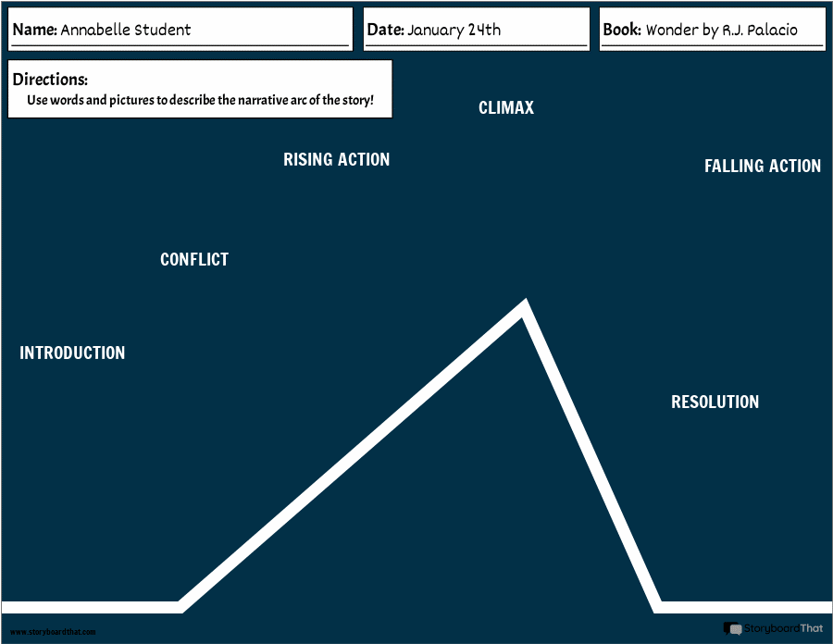Open the www.storyboardthat.com link
Screen dimensions: 833x644
point(53,632)
